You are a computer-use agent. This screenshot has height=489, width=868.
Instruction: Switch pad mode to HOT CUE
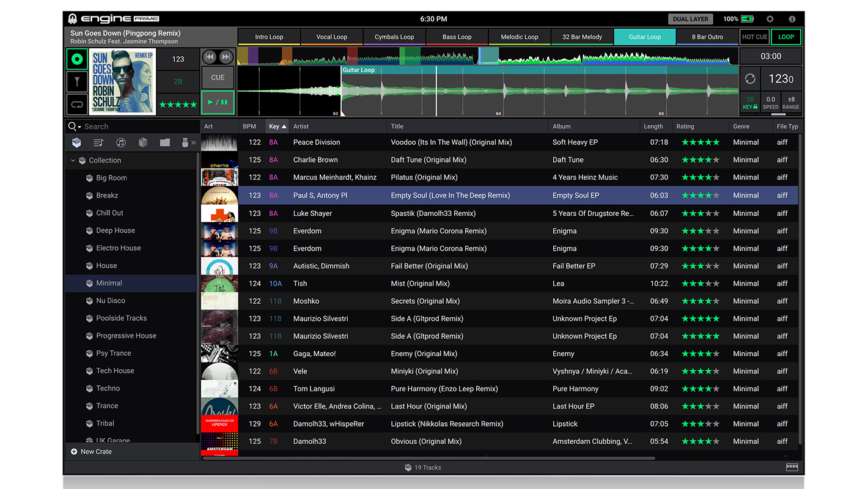754,37
